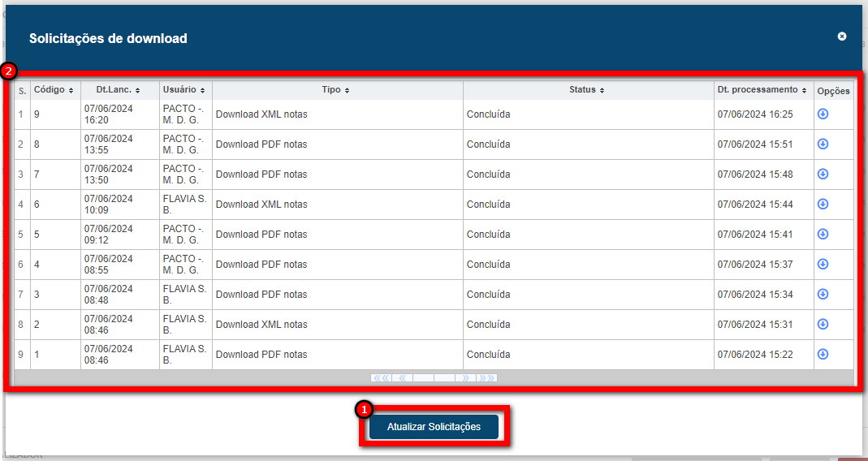Download the request with code 7
Image resolution: width=868 pixels, height=461 pixels.
coord(823,174)
